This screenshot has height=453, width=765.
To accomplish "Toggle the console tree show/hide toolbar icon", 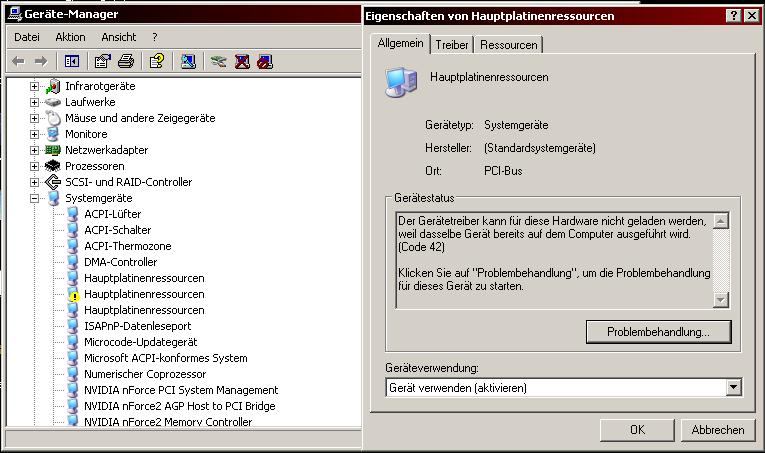I will [x=72, y=61].
